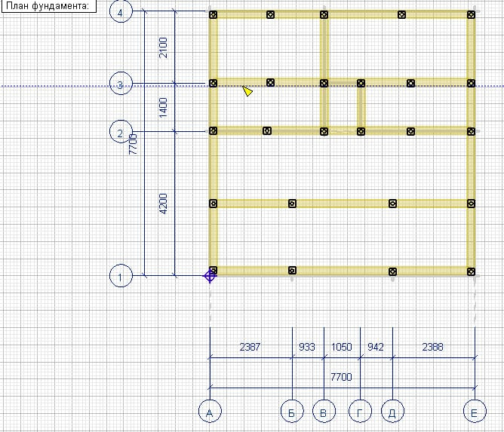This screenshot has width=504, height=432.
Task: Click the yellow triangle pointer marker
Action: [x=247, y=91]
